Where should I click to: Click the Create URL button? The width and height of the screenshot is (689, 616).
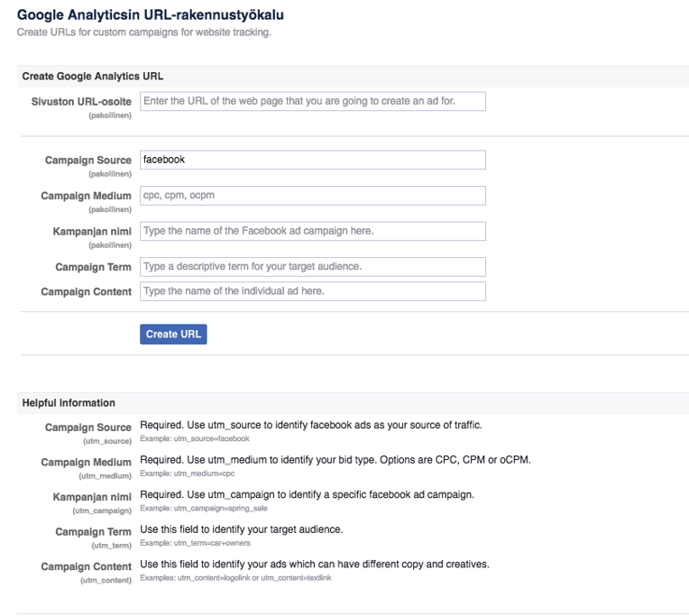173,335
